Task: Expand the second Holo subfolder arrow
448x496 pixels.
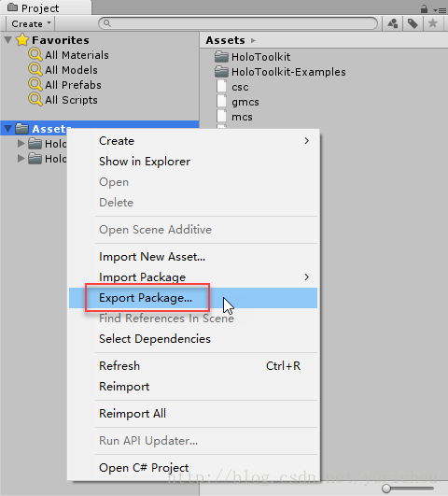Action: click(21, 158)
